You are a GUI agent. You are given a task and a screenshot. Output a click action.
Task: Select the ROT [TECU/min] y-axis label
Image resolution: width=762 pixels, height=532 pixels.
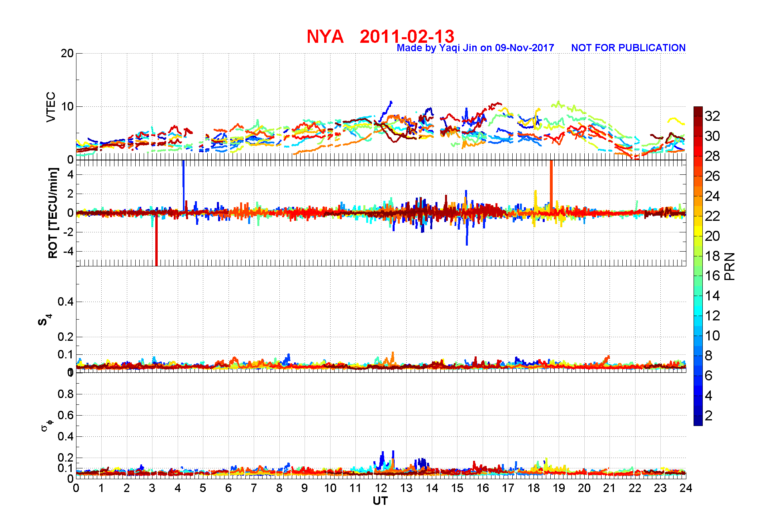click(53, 213)
